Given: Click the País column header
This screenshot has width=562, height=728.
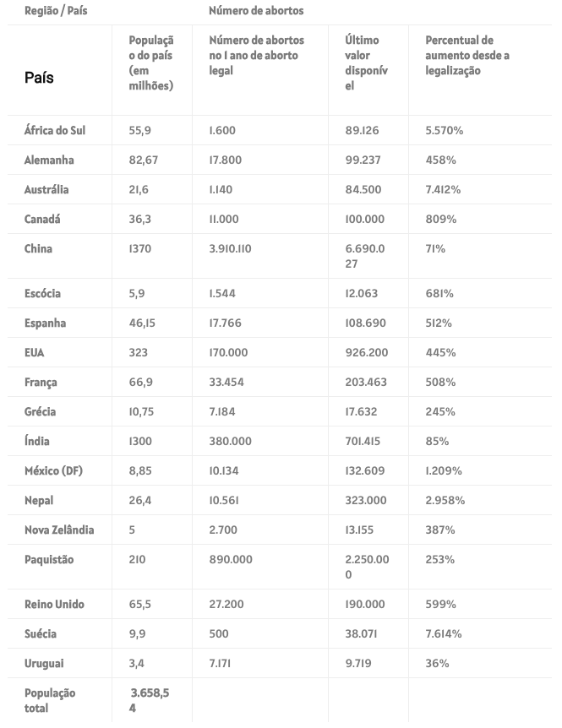Looking at the screenshot, I should click(39, 78).
